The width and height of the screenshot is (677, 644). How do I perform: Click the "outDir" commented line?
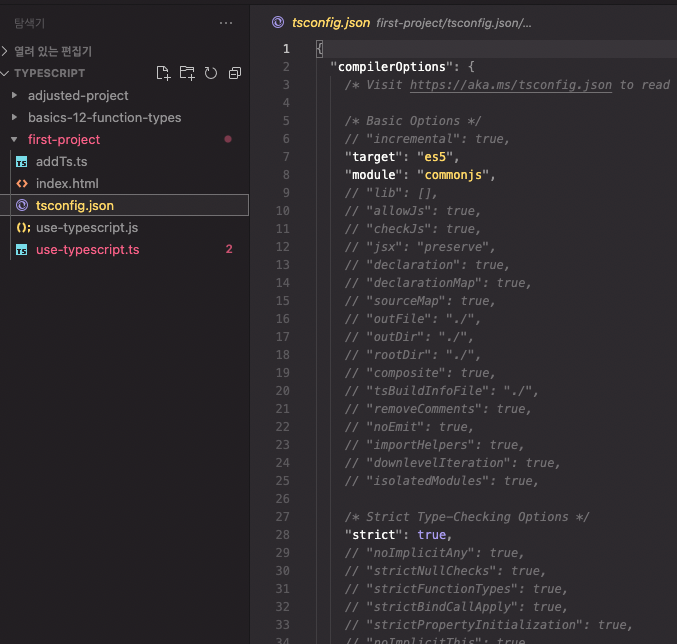pos(409,337)
